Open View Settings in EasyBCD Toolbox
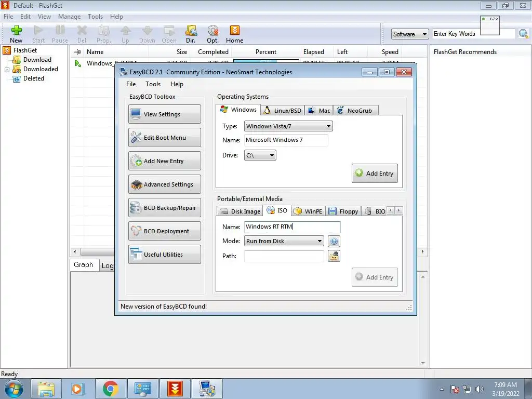532x399 pixels. coord(165,114)
